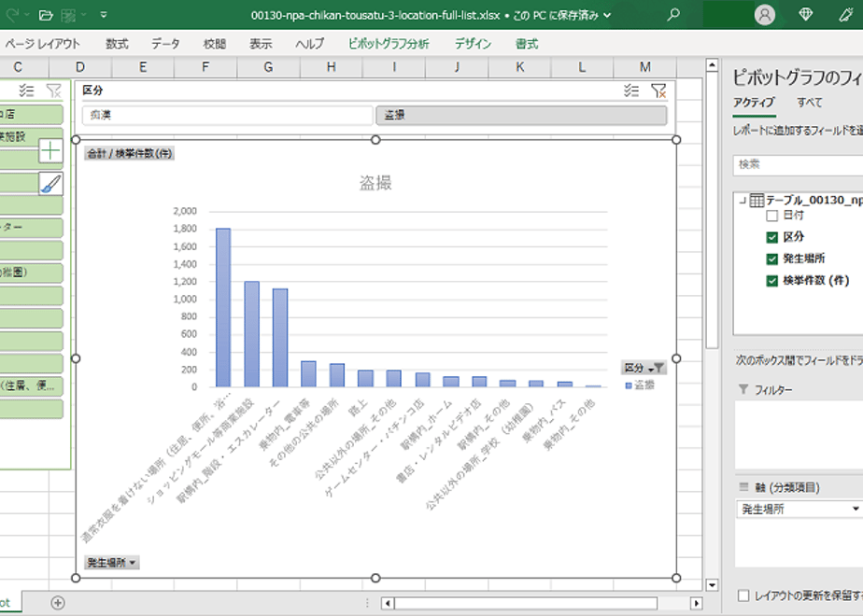The height and width of the screenshot is (616, 863).
Task: Click chart elements plus button
Action: coord(50,150)
